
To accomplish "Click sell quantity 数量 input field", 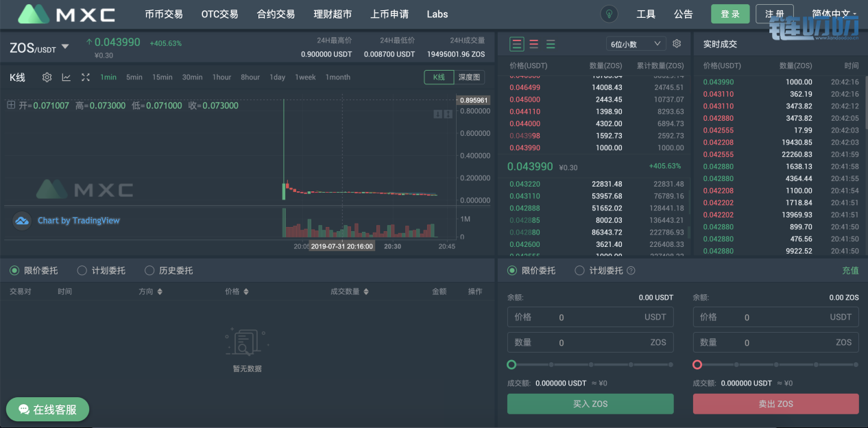I will [x=775, y=342].
